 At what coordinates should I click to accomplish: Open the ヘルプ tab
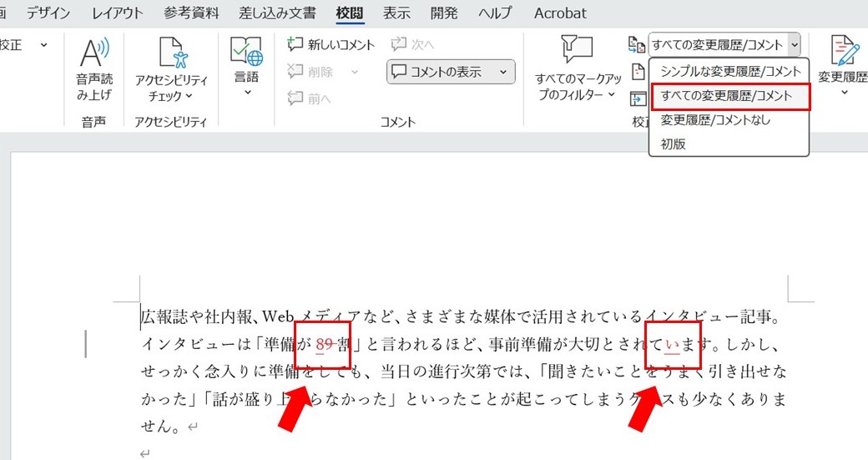[496, 13]
